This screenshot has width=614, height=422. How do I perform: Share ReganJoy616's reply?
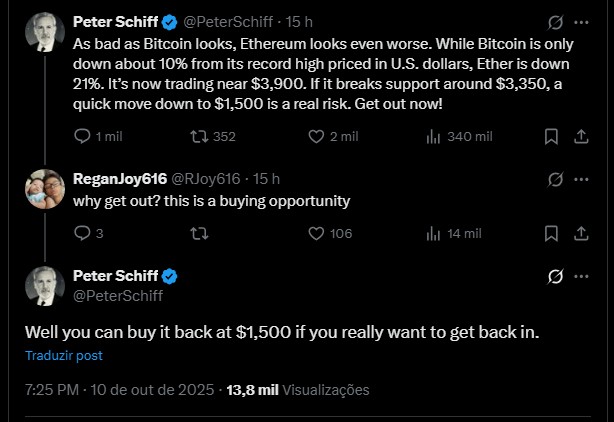click(582, 233)
